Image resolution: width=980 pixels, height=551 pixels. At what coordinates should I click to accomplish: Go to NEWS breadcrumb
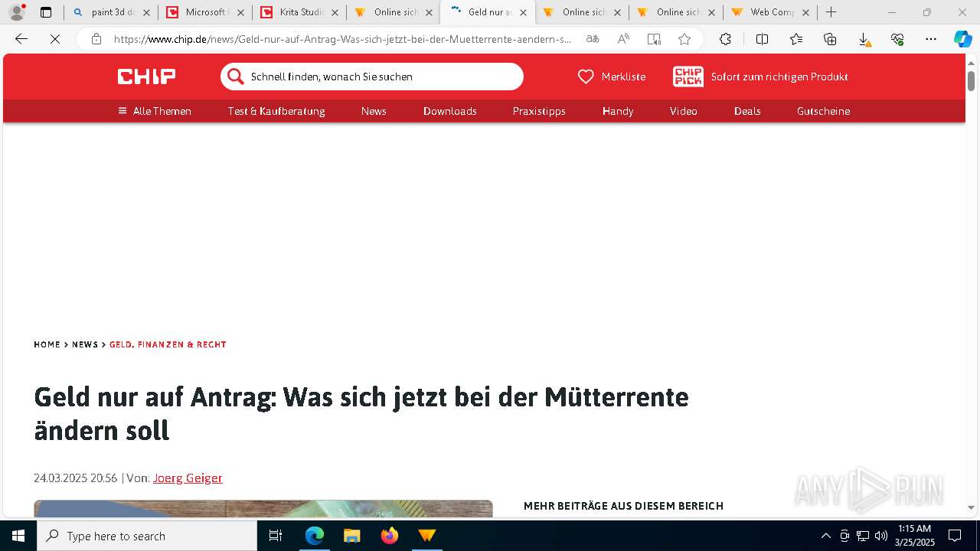85,344
